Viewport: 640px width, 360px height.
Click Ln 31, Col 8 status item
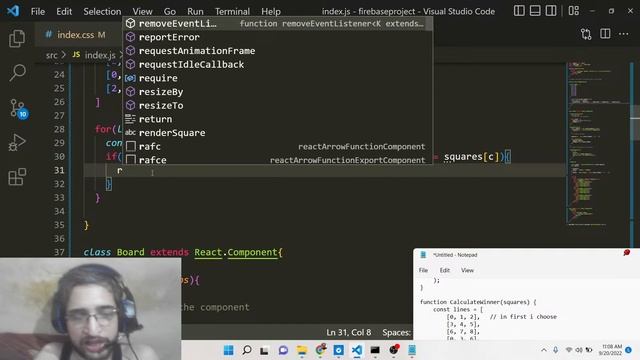(349, 333)
